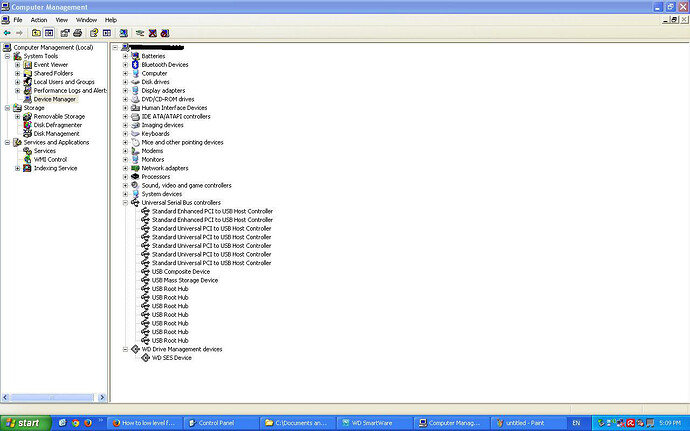Open the Chrome quick launch icon
The width and height of the screenshot is (690, 431).
coord(75,423)
